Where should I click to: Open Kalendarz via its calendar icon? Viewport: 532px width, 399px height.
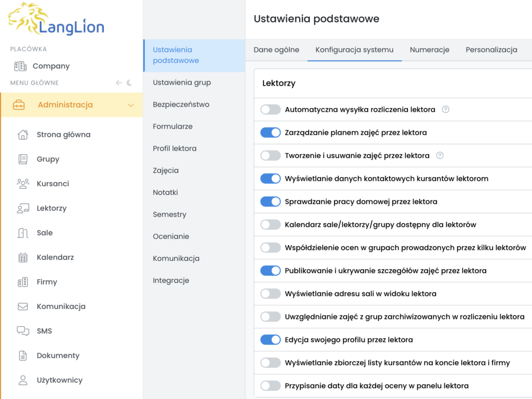23,257
